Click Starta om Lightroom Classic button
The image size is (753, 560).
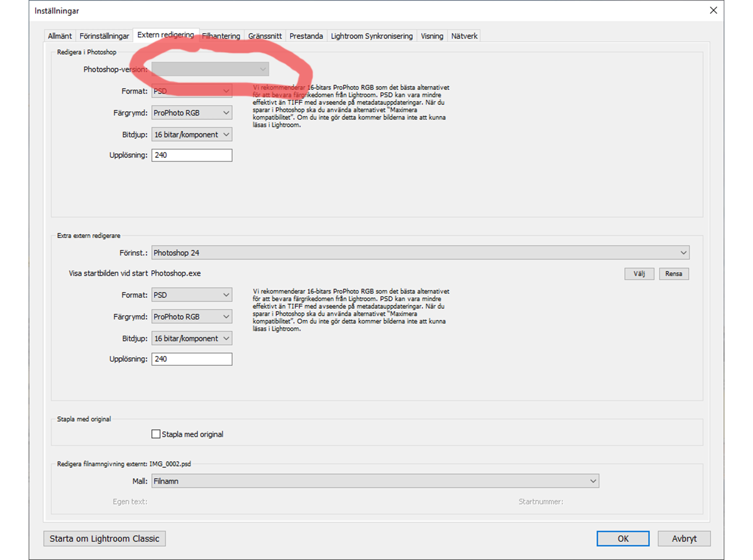104,539
